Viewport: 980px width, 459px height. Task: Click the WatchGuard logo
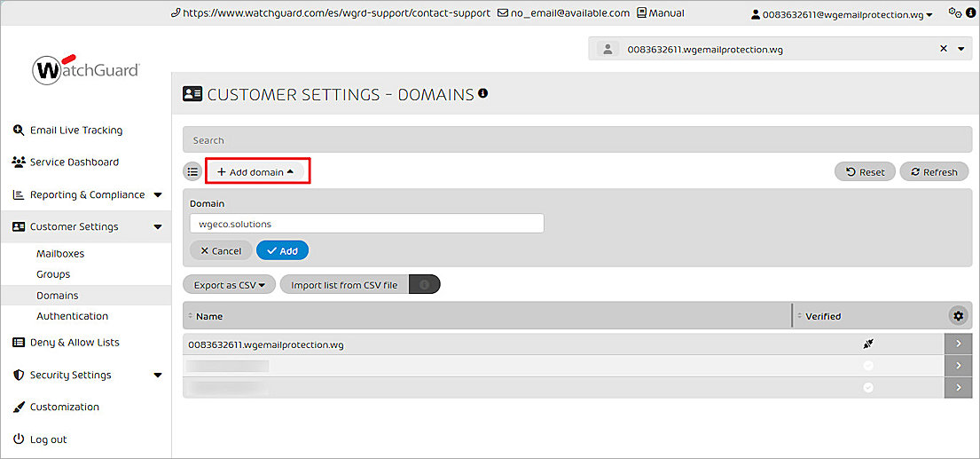click(x=86, y=68)
